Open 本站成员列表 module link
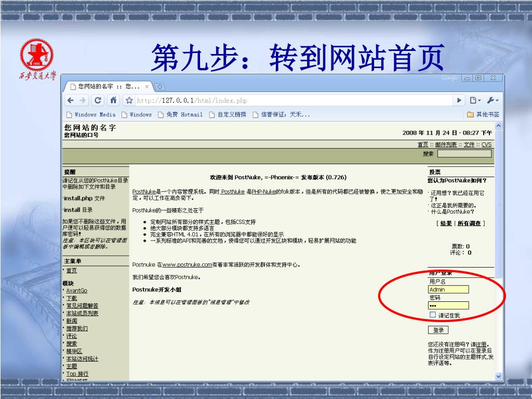Viewport: 532px width, 399px height. pyautogui.click(x=82, y=313)
